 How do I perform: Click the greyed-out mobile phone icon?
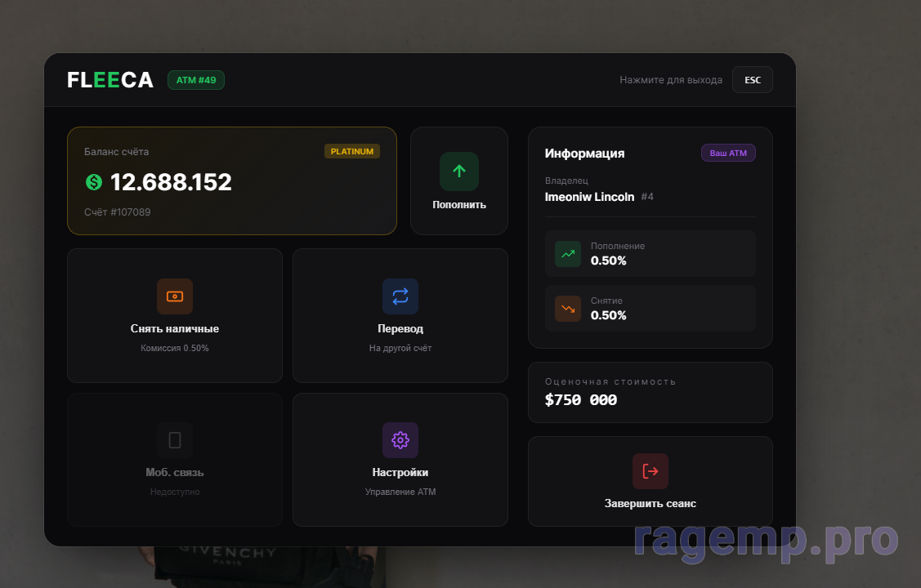coord(175,440)
